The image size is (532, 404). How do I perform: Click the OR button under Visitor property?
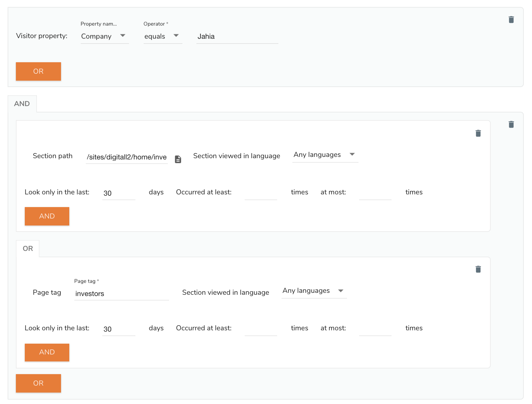[38, 71]
